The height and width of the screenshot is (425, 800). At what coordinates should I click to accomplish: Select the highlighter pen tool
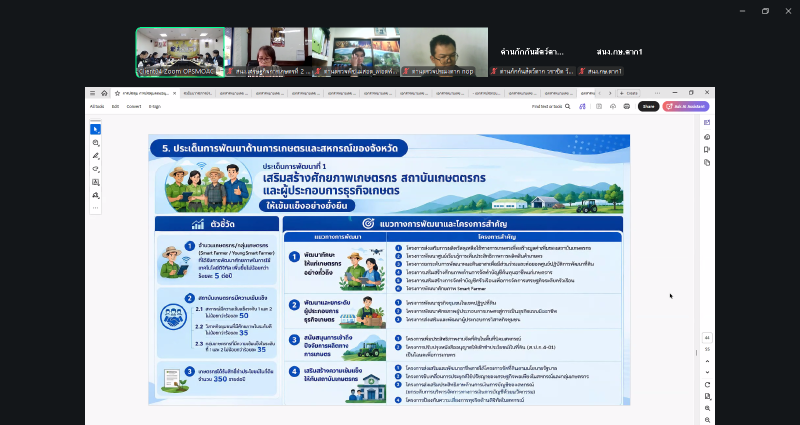click(95, 156)
